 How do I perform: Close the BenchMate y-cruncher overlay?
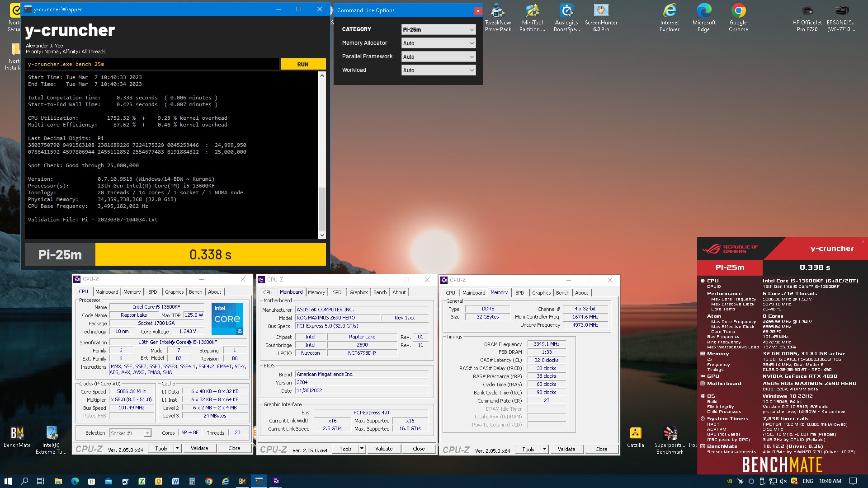pos(863,242)
